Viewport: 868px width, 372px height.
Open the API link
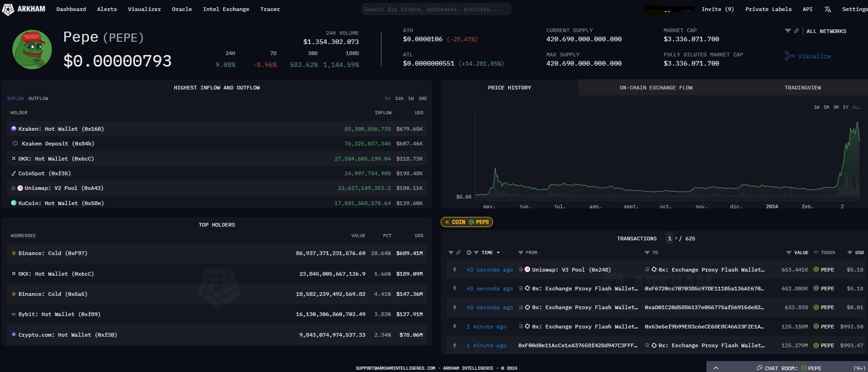tap(807, 9)
